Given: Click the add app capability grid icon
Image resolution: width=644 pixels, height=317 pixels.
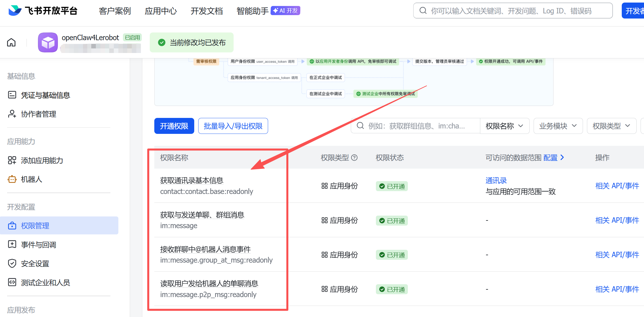Looking at the screenshot, I should click(12, 160).
